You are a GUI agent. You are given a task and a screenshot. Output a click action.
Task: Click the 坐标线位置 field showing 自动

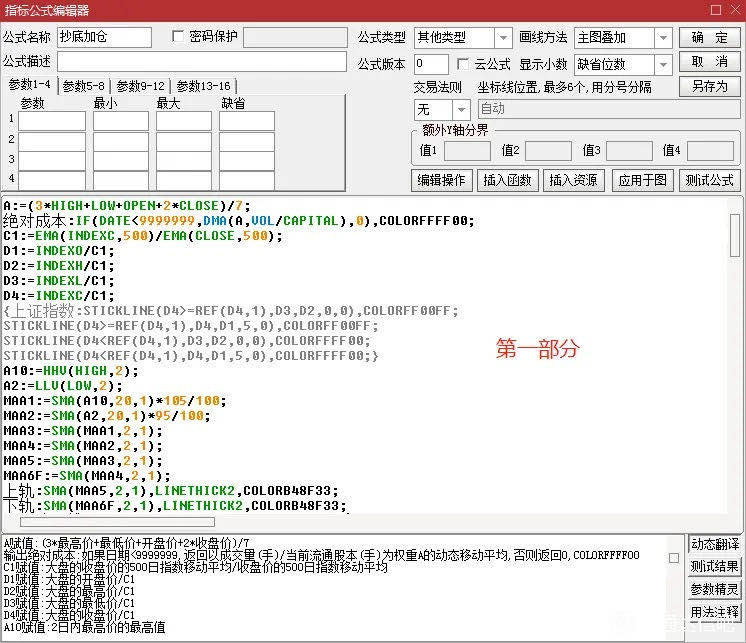click(609, 109)
